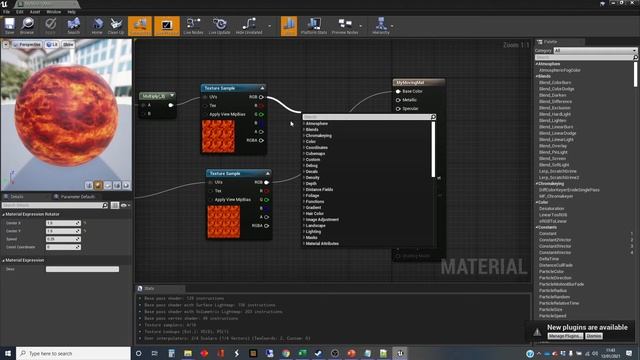Viewport: 640px width, 360px height.
Task: Collapse the lower Texture Sample node arrow
Action: tap(268, 173)
